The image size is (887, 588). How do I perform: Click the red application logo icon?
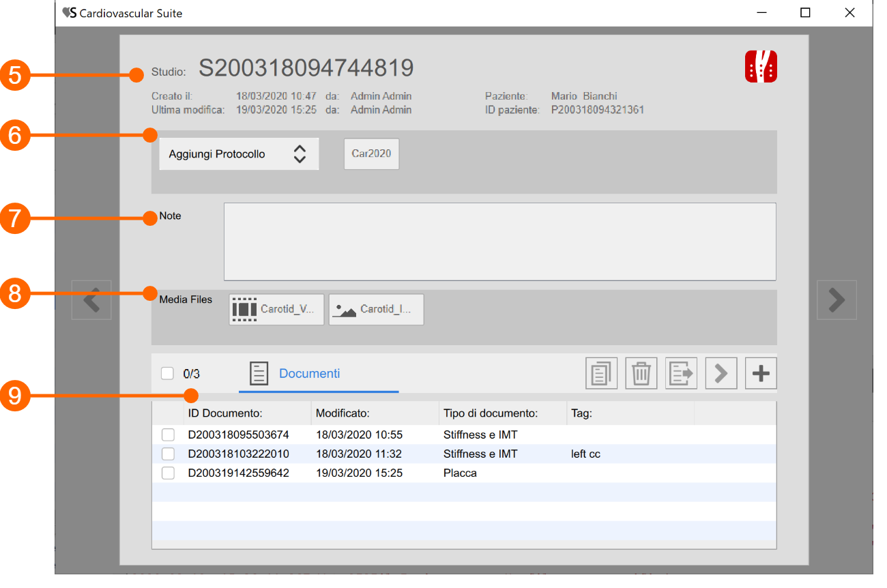tap(761, 67)
